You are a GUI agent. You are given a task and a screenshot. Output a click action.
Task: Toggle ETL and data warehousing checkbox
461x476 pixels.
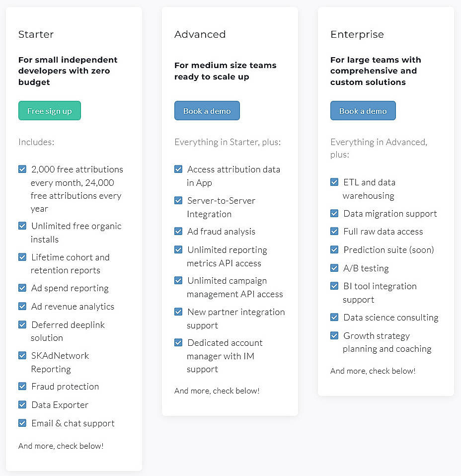[x=334, y=182]
